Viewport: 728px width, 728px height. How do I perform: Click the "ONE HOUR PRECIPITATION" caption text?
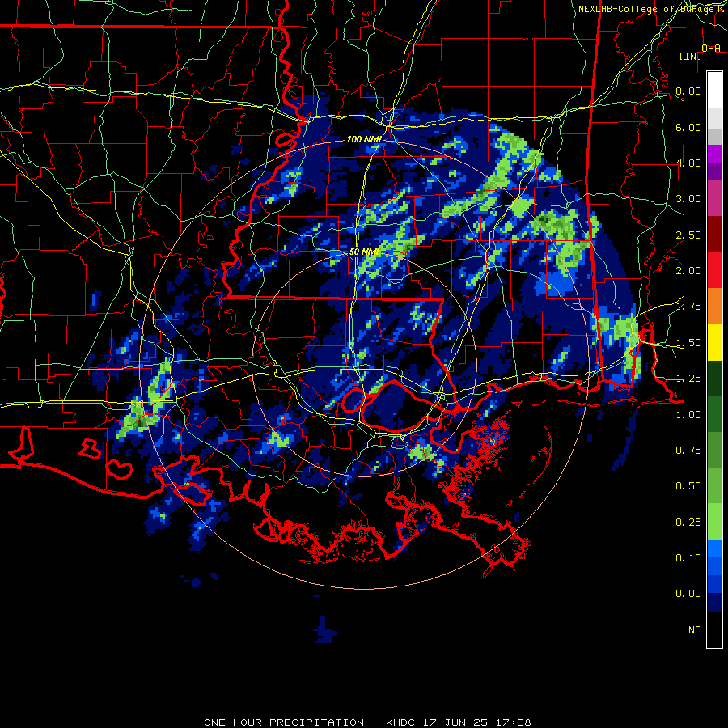[x=284, y=722]
